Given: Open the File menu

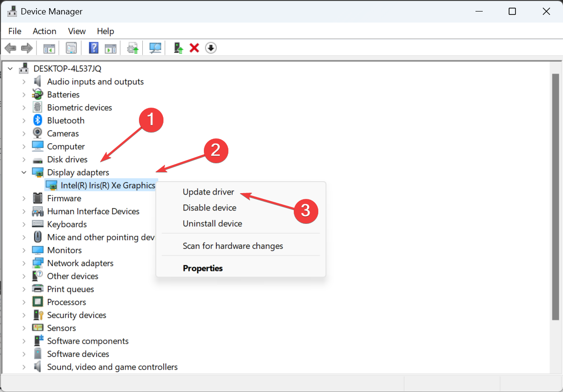Looking at the screenshot, I should click(x=15, y=31).
